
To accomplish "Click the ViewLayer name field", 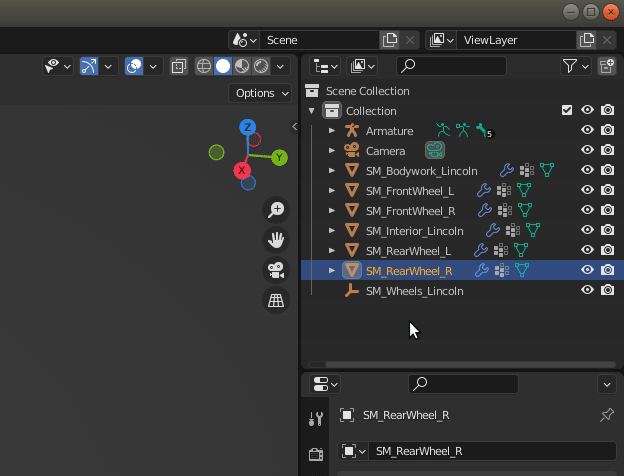I will pyautogui.click(x=515, y=40).
